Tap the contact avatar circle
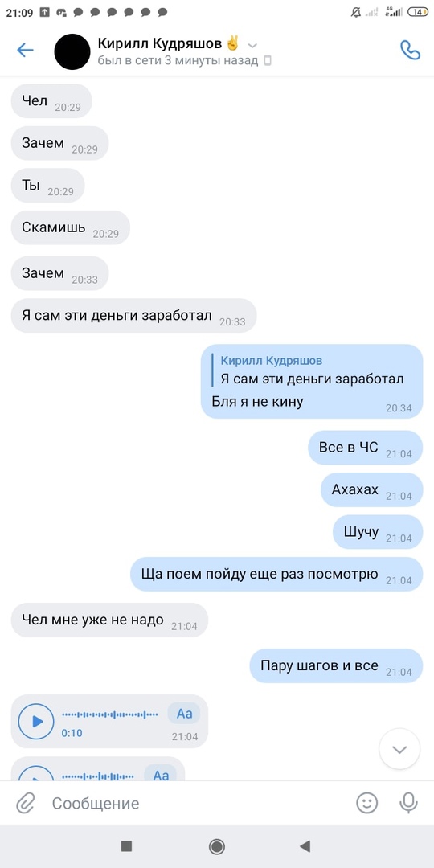The image size is (434, 868). (x=72, y=51)
